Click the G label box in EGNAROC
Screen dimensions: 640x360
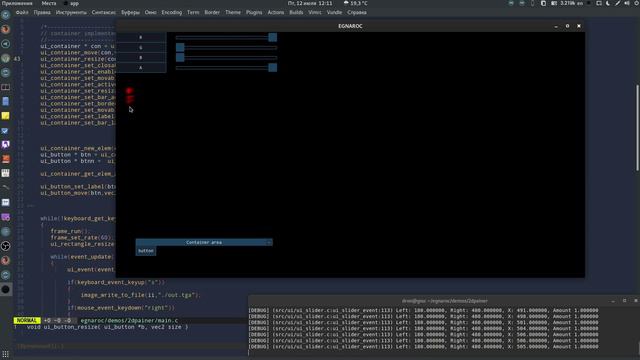[141, 47]
